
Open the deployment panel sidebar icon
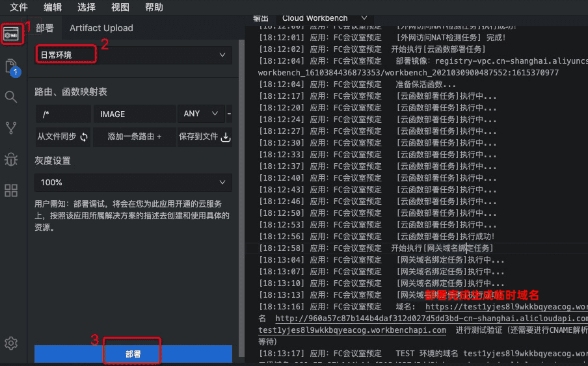11,34
